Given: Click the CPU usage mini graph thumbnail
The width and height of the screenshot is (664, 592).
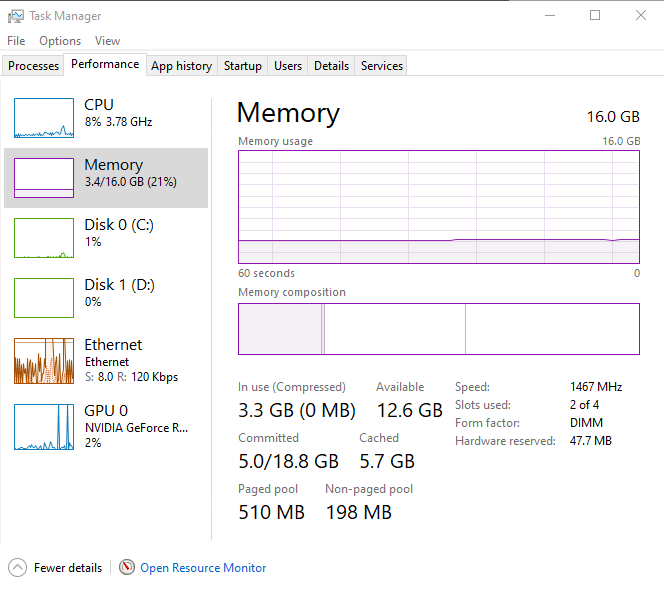Looking at the screenshot, I should click(x=44, y=118).
